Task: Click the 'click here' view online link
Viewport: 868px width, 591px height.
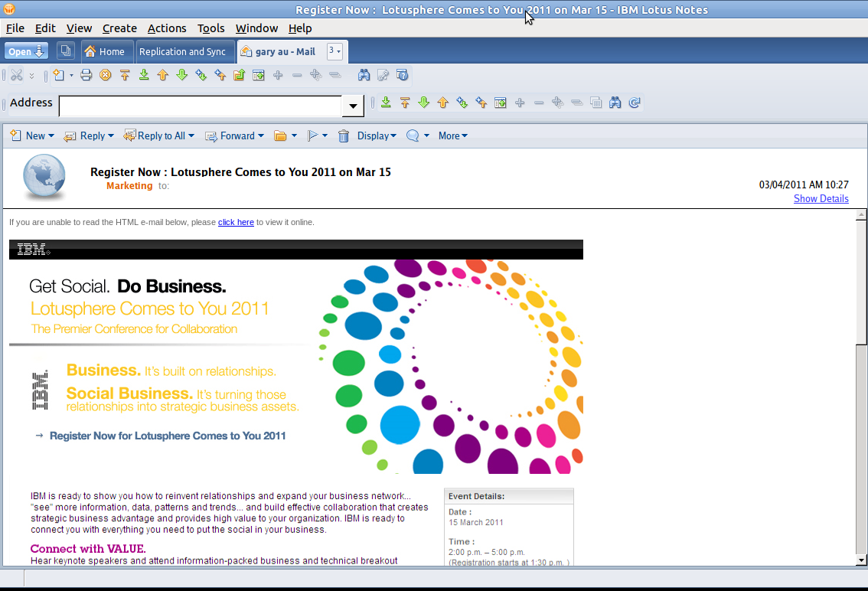Action: 236,222
